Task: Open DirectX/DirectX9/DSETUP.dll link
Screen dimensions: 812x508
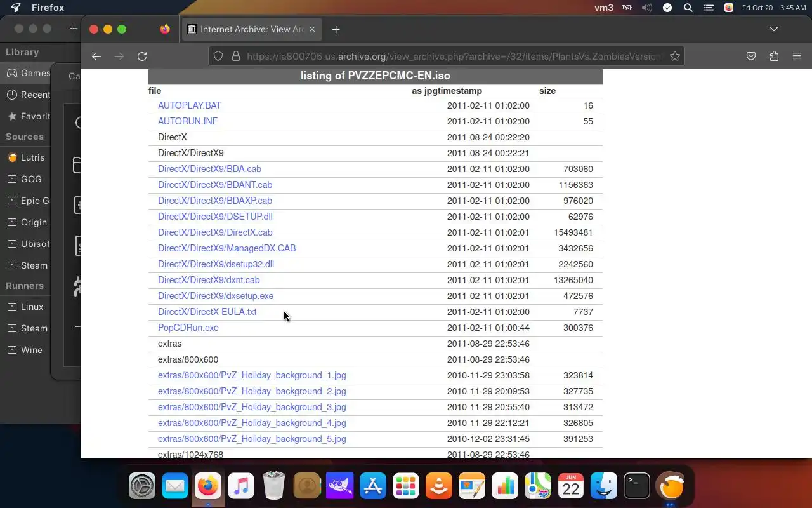Action: [x=215, y=217]
